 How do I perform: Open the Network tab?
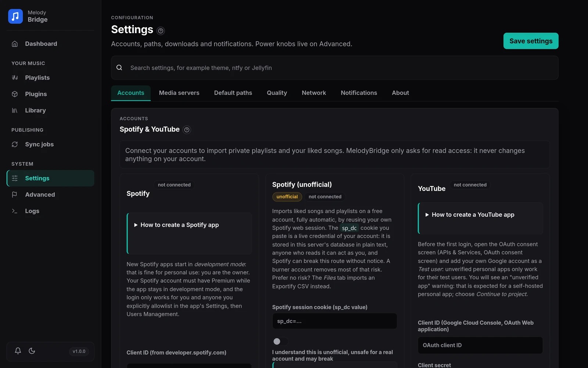[x=314, y=93]
